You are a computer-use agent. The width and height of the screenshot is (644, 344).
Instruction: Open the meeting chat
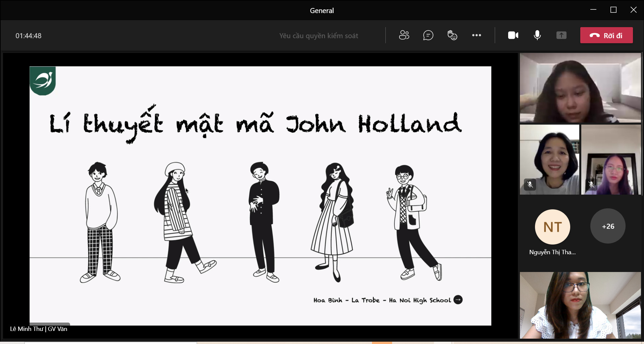click(428, 35)
